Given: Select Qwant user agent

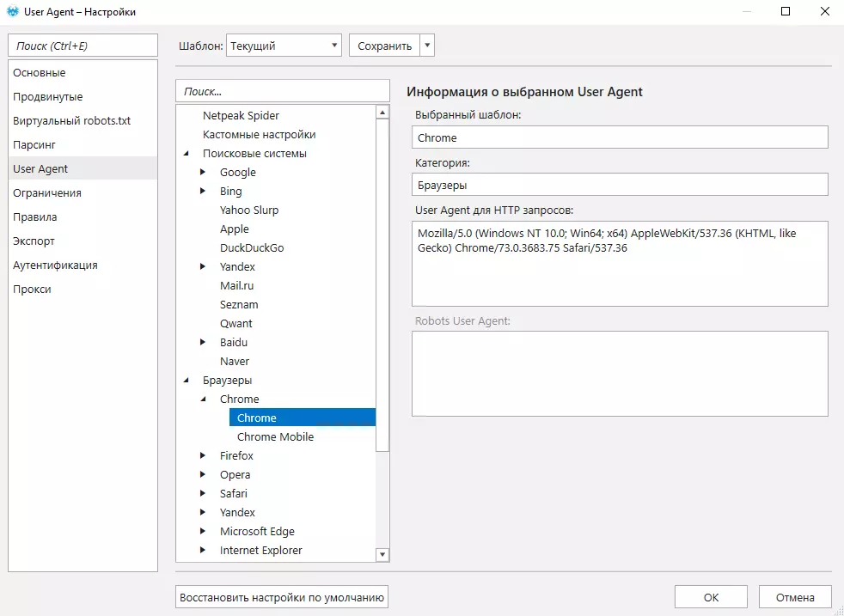Looking at the screenshot, I should (x=235, y=323).
